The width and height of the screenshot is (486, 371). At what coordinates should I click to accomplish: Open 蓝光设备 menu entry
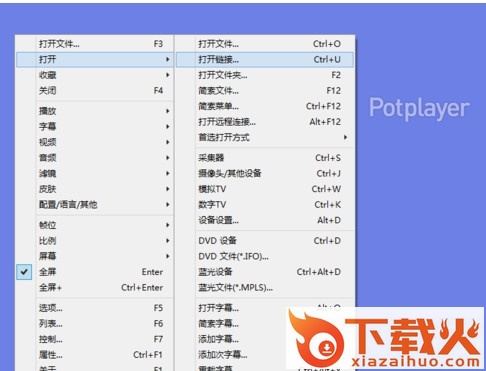(265, 272)
